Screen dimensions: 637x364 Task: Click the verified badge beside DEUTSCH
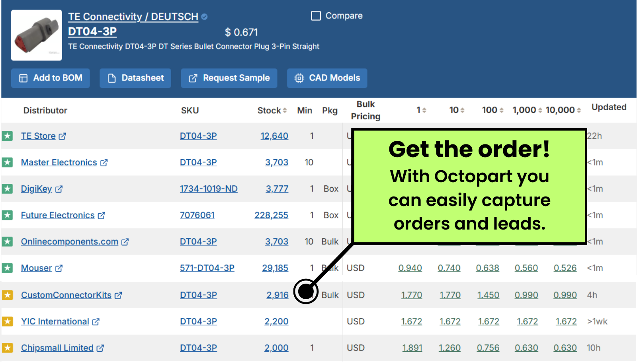pyautogui.click(x=204, y=17)
